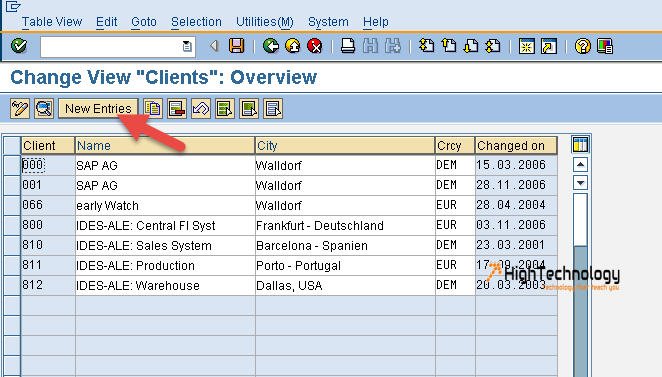Viewport: 662px width, 377px height.
Task: Click 'IDES-ALE: Sales System' cell
Action: point(165,245)
